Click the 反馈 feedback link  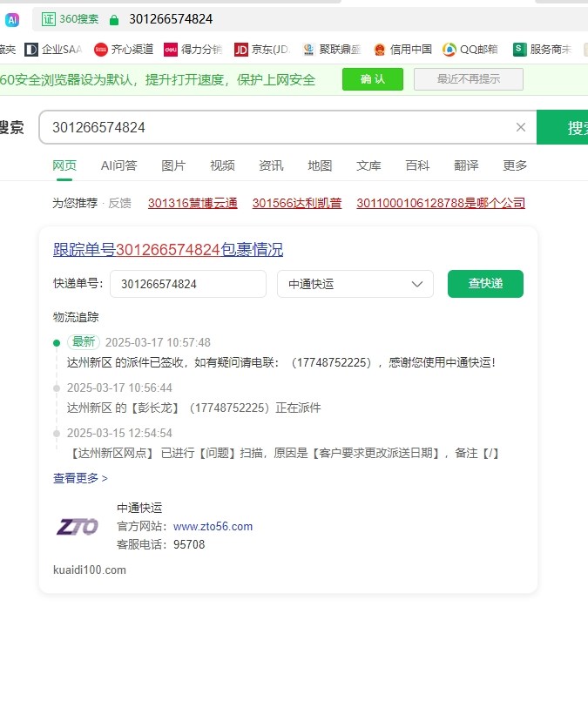pyautogui.click(x=119, y=203)
